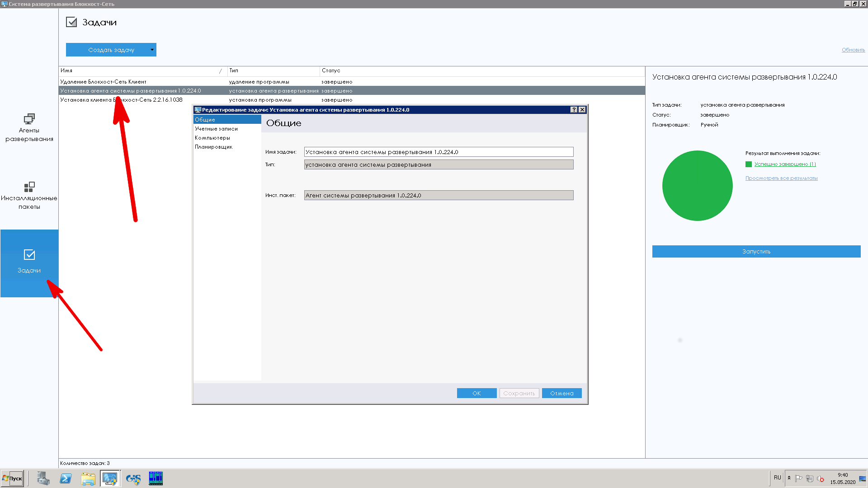
Task: Click the deployment system monitor icon in taskbar
Action: coord(110,478)
